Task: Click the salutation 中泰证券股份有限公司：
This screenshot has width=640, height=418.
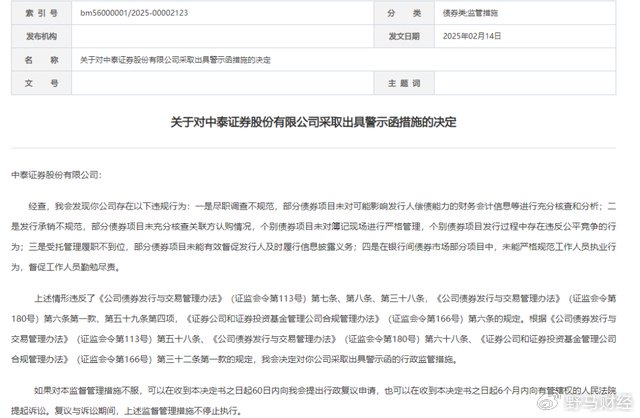Action: pyautogui.click(x=56, y=175)
